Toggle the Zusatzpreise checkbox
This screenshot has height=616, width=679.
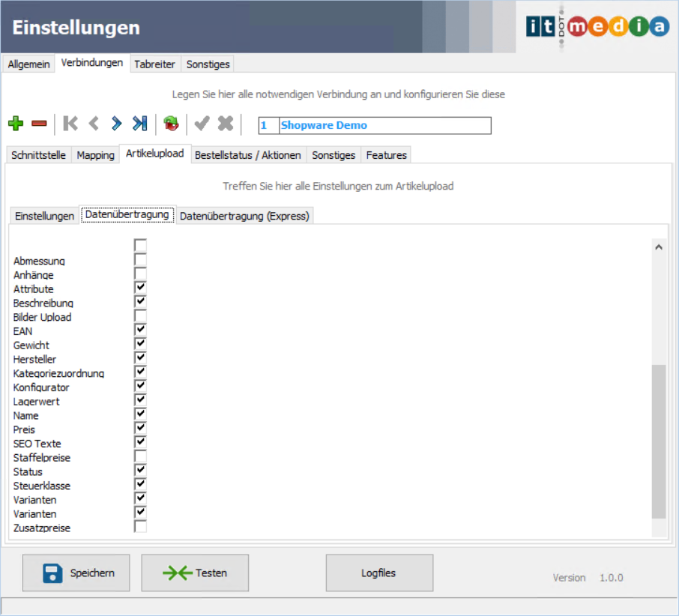click(x=140, y=527)
